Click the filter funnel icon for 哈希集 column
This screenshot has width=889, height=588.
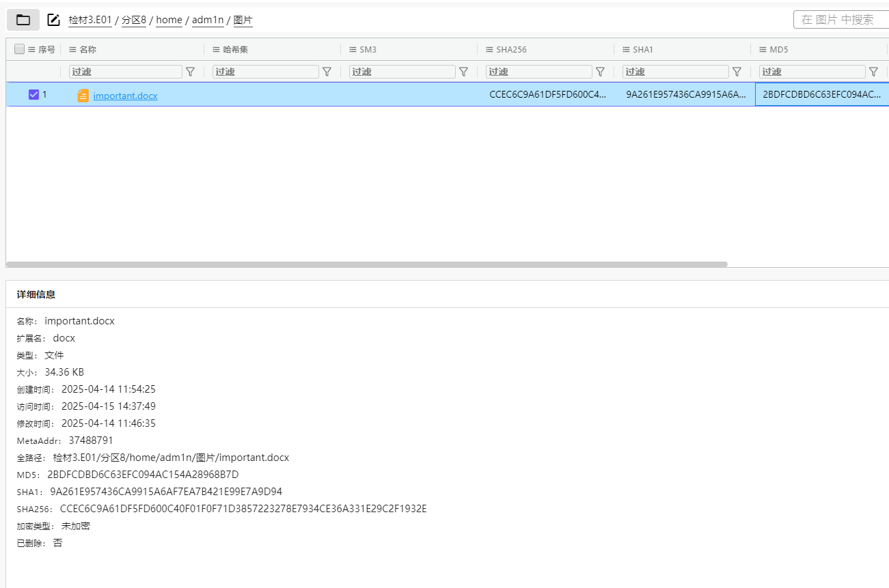pos(327,72)
